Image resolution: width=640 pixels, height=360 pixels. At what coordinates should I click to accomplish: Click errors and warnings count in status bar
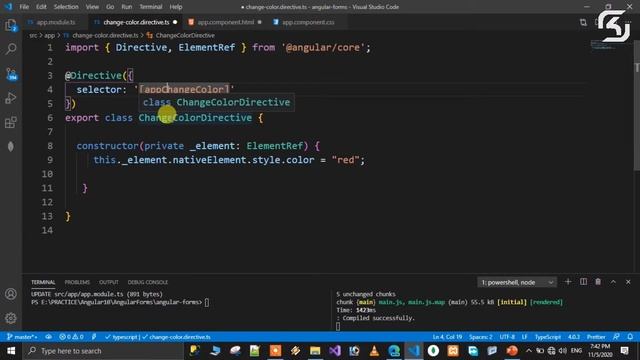click(71, 337)
